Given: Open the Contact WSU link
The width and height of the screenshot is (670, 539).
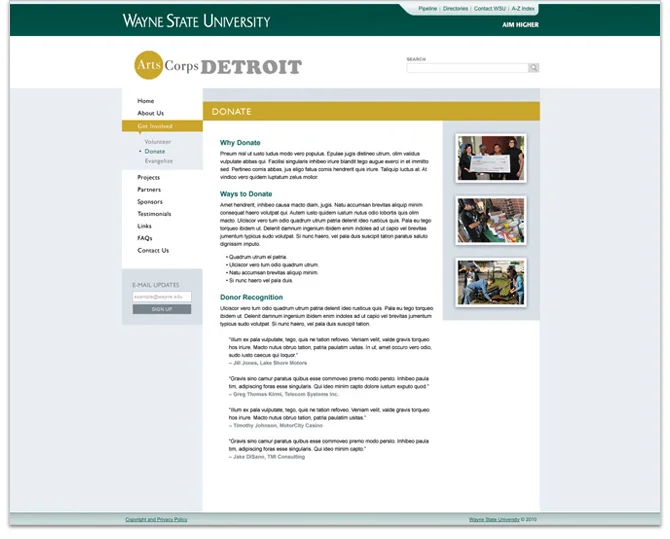Looking at the screenshot, I should 490,9.
